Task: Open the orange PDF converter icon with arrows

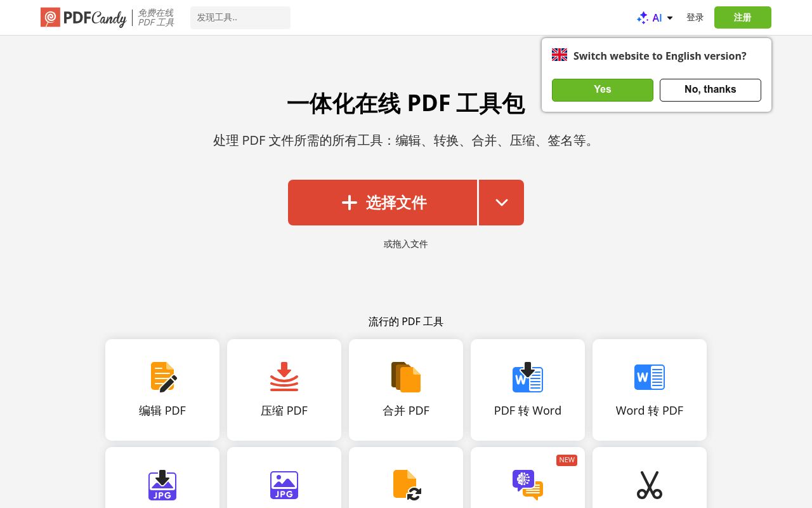Action: pyautogui.click(x=407, y=485)
